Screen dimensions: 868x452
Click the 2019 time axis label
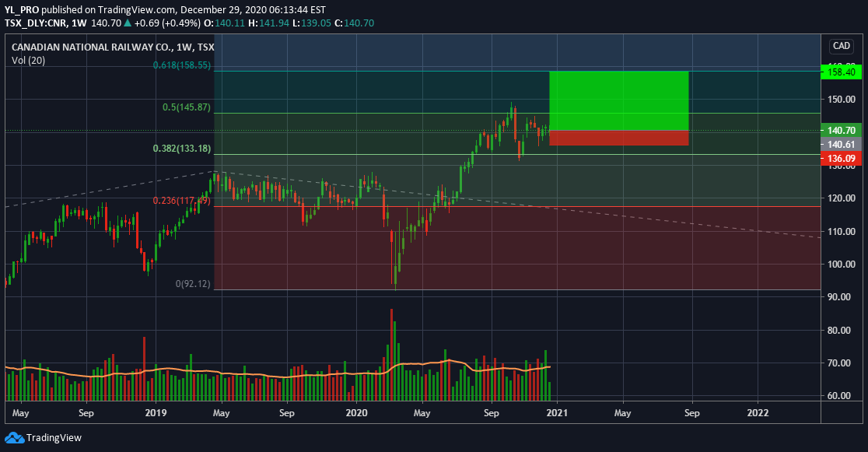156,413
